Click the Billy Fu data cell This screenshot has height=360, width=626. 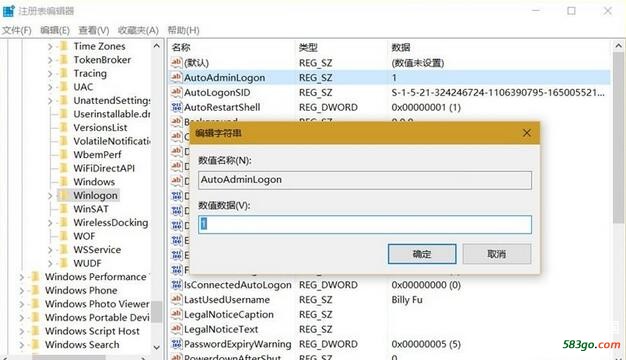tap(407, 300)
